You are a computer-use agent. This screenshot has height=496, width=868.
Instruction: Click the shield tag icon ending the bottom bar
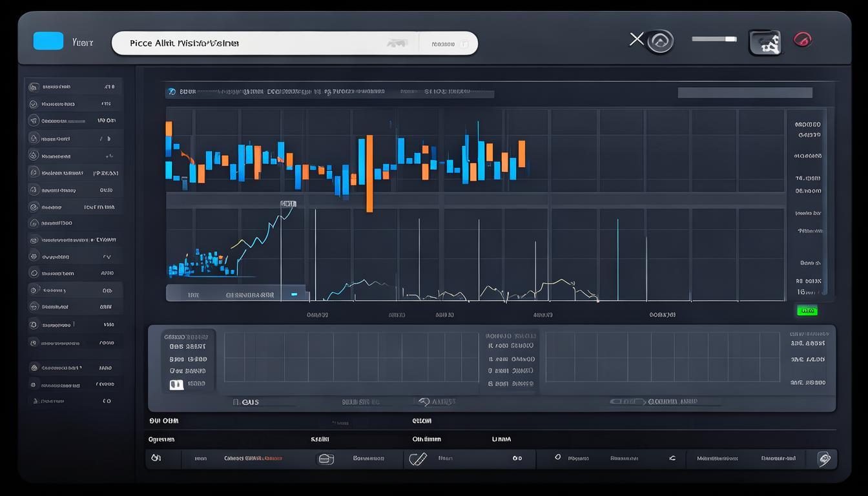tap(823, 459)
